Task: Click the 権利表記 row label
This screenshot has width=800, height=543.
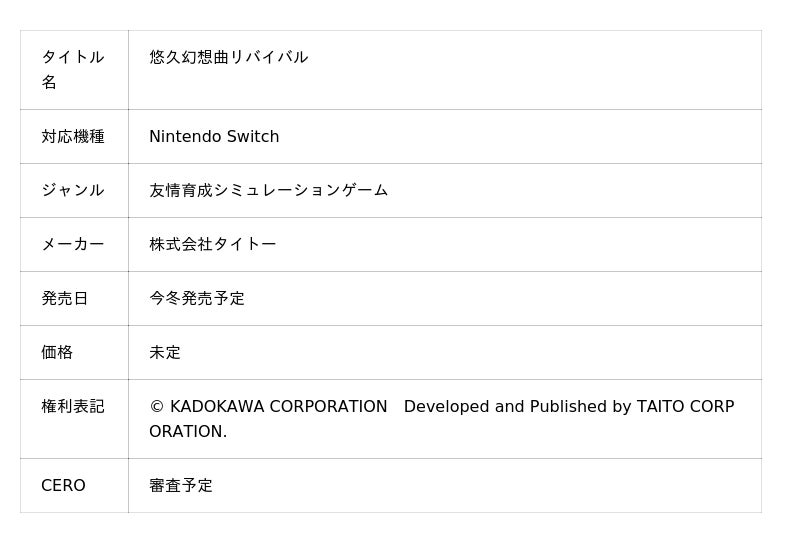Action: click(73, 407)
